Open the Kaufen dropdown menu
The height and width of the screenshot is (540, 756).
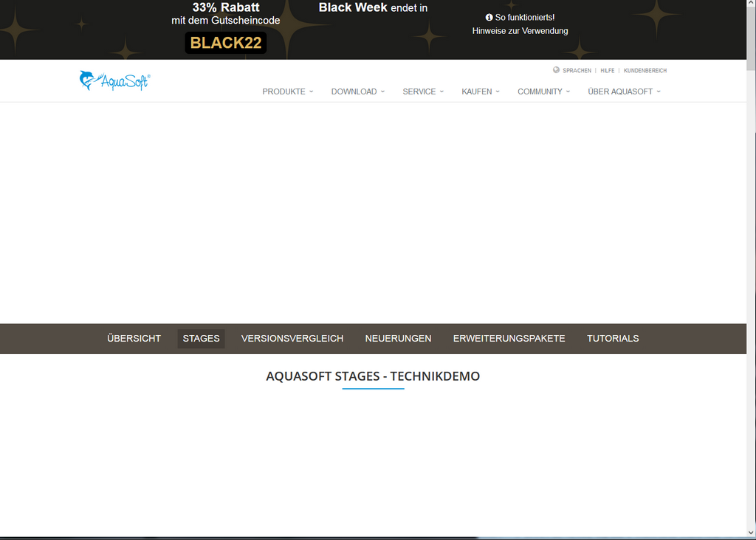coord(480,91)
